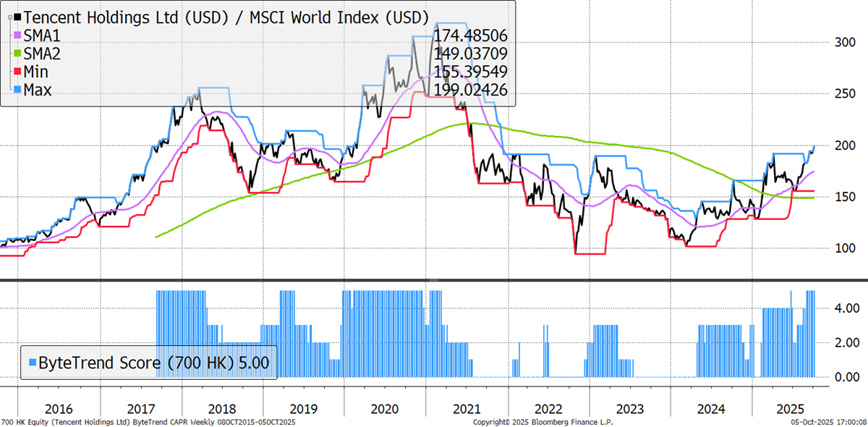
Task: Click the purple SMA1 legend swatch
Action: point(16,34)
